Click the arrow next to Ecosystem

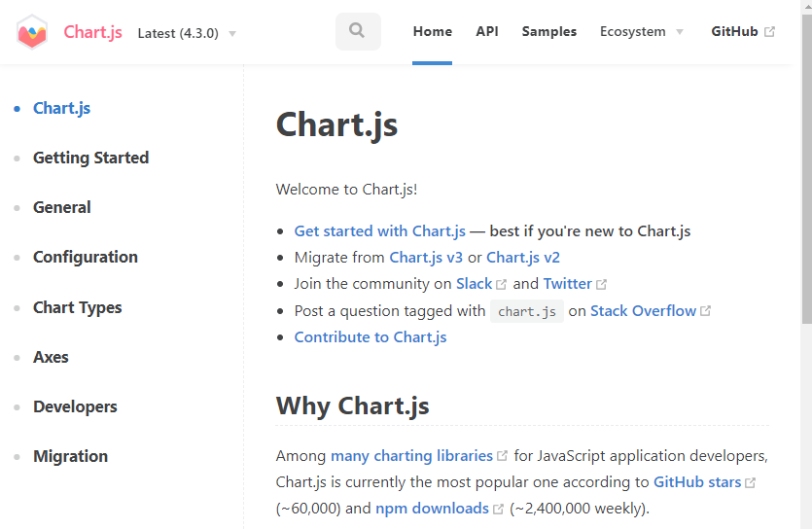click(680, 32)
